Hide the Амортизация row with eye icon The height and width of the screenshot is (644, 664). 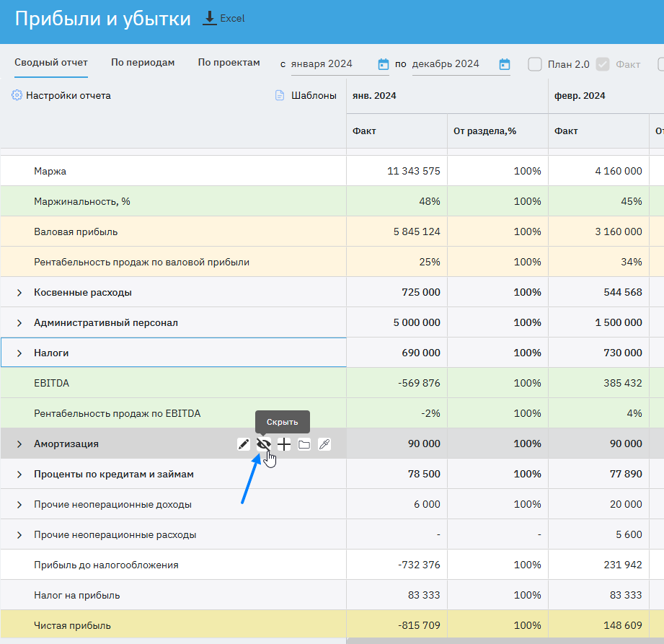pos(264,444)
